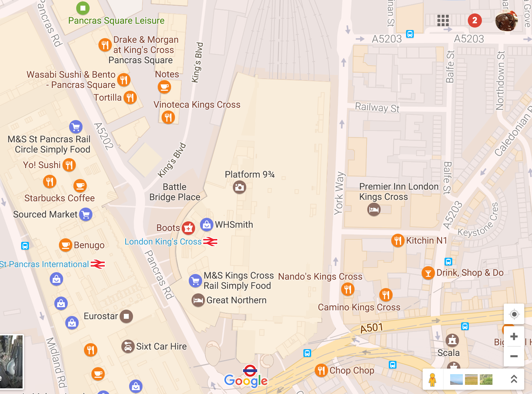
Task: Open the account profile picture menu
Action: 507,20
